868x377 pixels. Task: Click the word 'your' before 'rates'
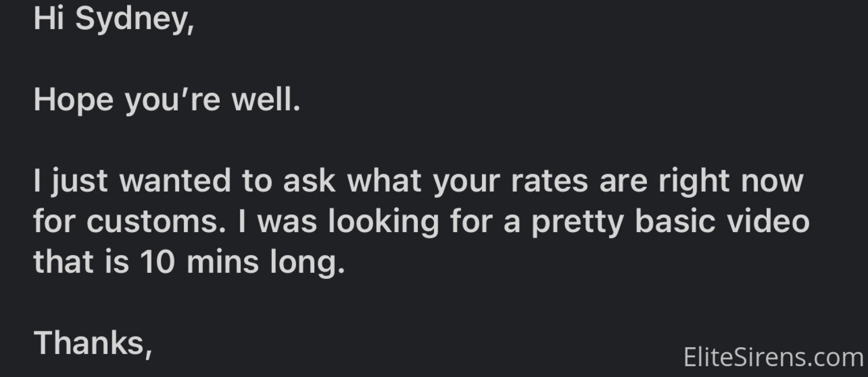click(466, 181)
